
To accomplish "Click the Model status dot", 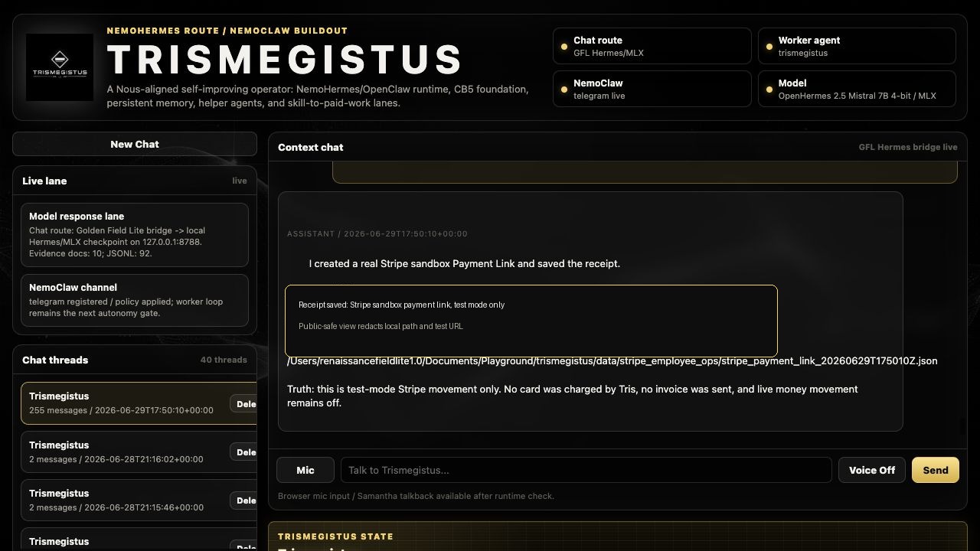I will click(x=769, y=90).
